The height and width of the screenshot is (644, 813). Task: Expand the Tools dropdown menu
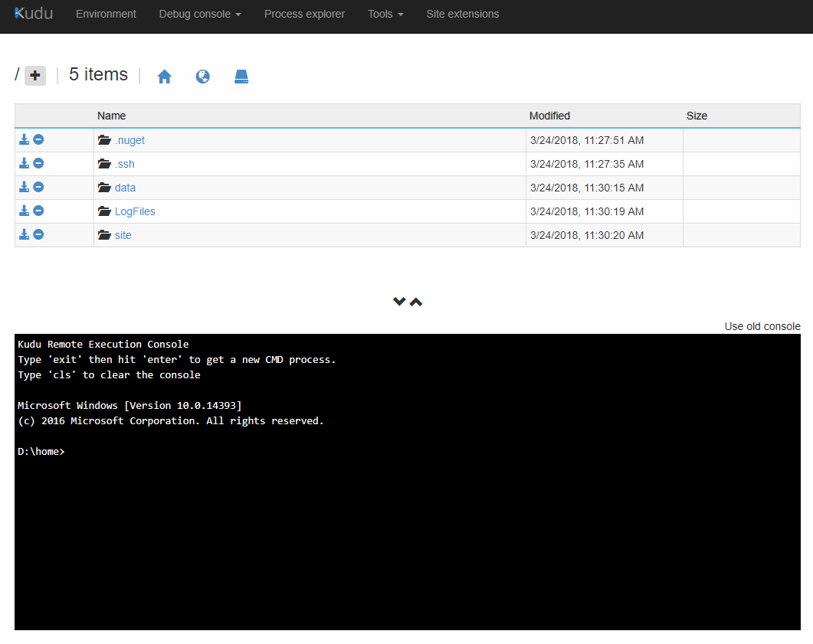[x=385, y=14]
